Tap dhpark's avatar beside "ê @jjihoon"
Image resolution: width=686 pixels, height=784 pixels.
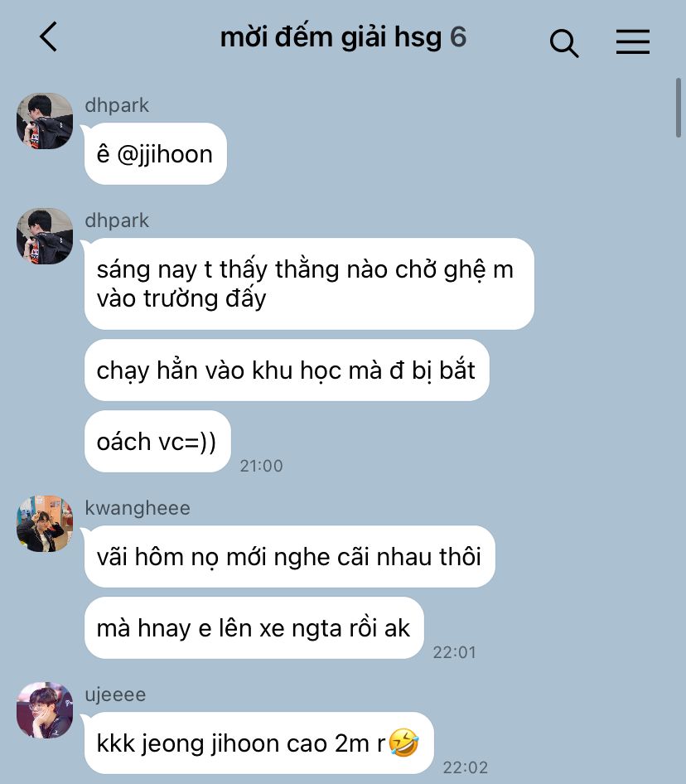45,121
